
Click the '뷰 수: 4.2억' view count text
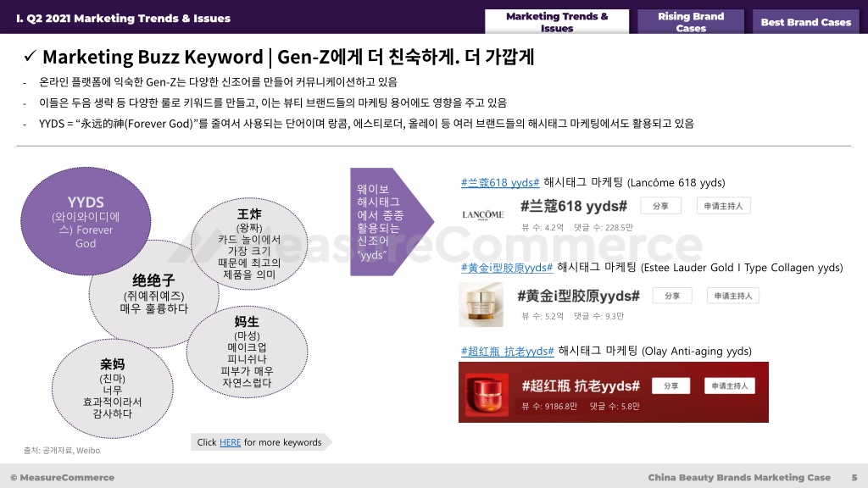(542, 227)
